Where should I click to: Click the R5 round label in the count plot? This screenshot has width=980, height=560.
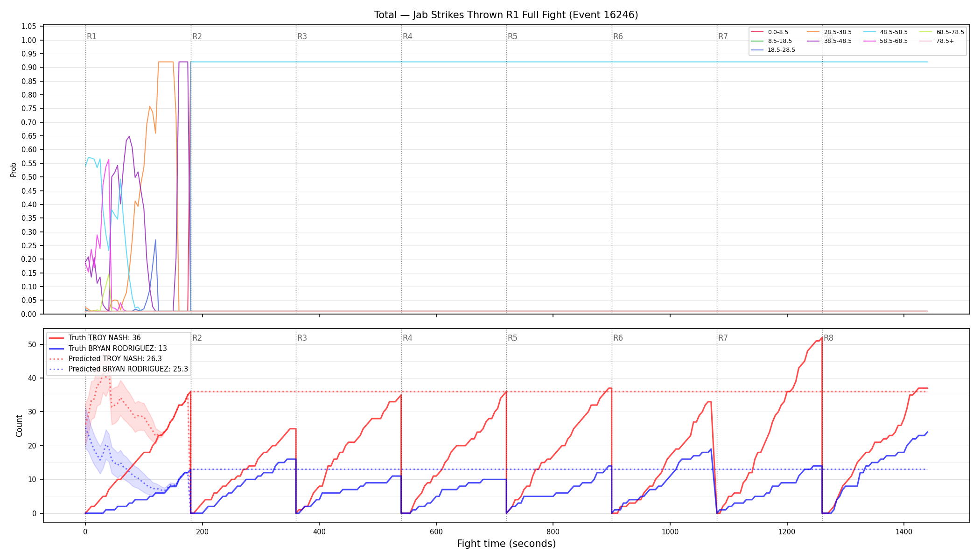[512, 338]
